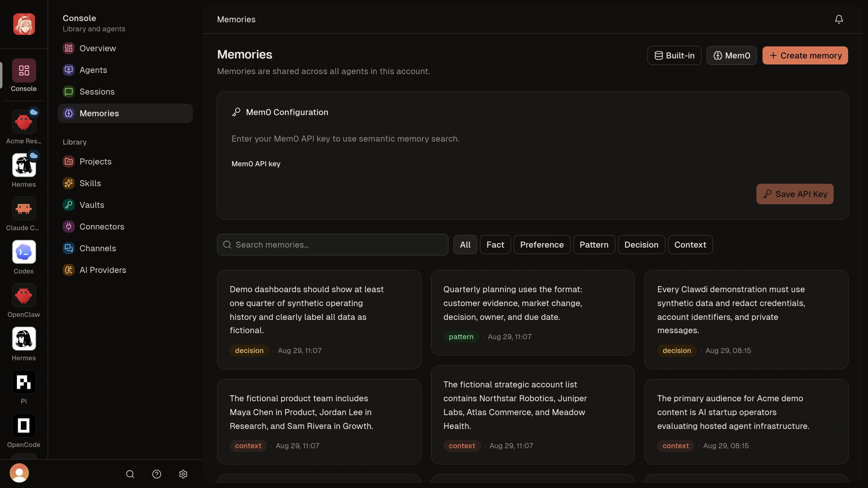Click the app logo avatar at top

pyautogui.click(x=24, y=24)
